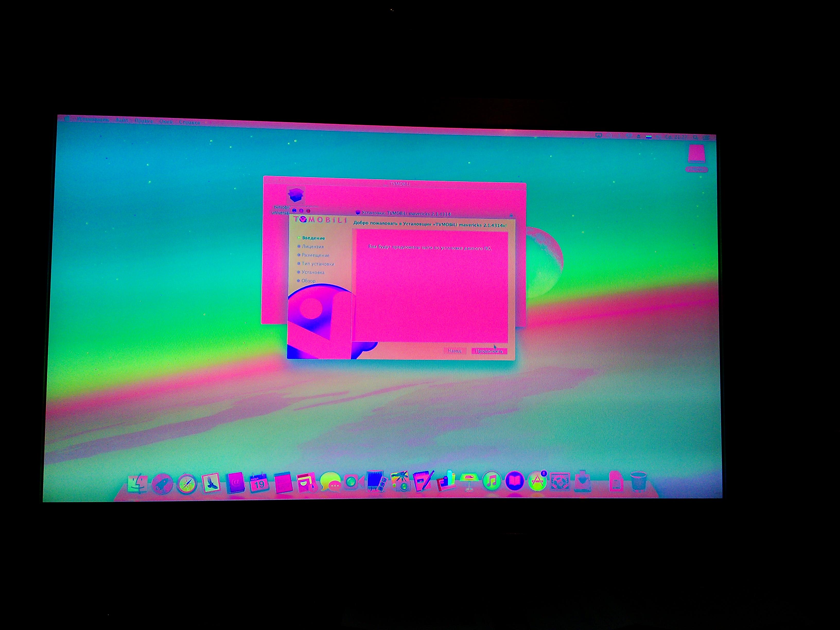Open App Store icon with badge
Screen dimensions: 840x630
pos(538,482)
